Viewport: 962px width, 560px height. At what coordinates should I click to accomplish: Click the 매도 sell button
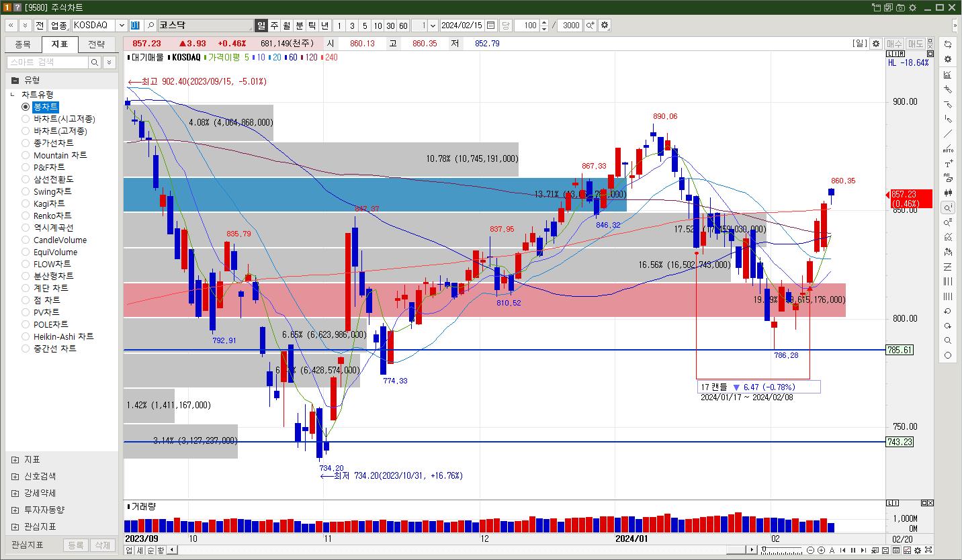(x=916, y=44)
